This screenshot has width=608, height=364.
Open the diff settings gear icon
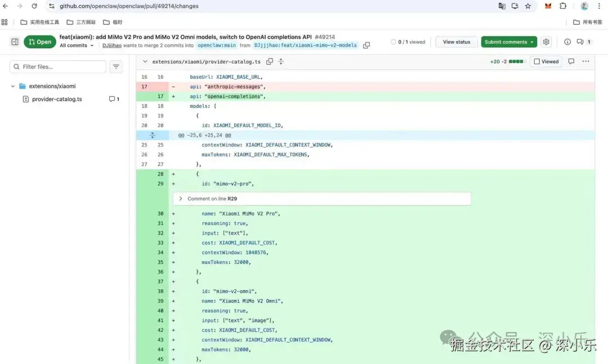point(546,42)
